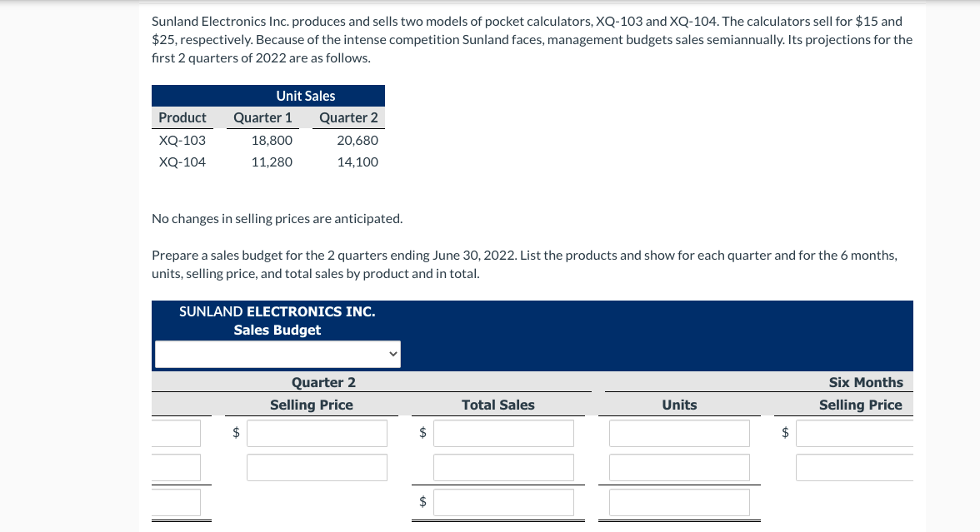The height and width of the screenshot is (532, 980).
Task: Click Six Months Units input, second row
Action: point(679,468)
